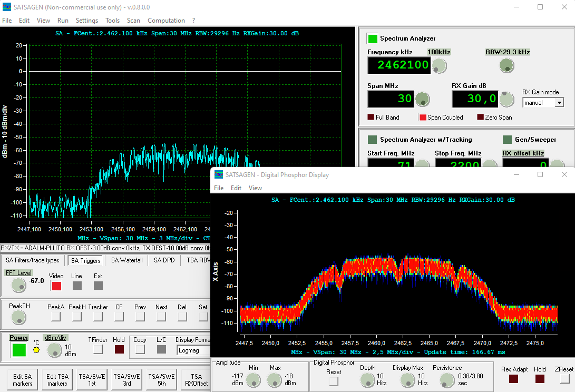Open the Run menu

[63, 21]
